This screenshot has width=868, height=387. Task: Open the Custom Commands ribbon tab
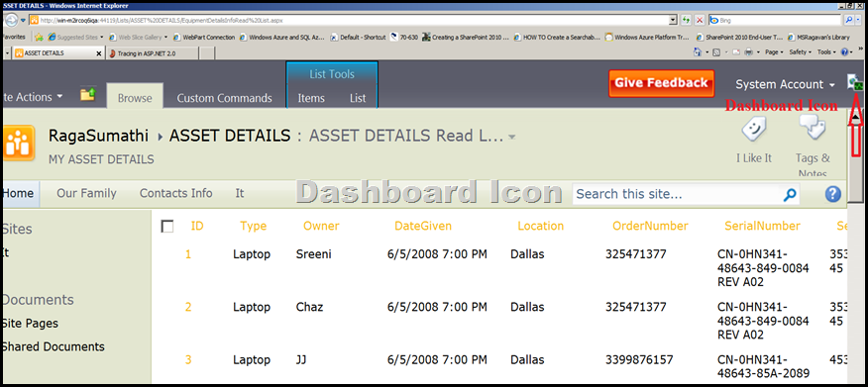(x=224, y=98)
